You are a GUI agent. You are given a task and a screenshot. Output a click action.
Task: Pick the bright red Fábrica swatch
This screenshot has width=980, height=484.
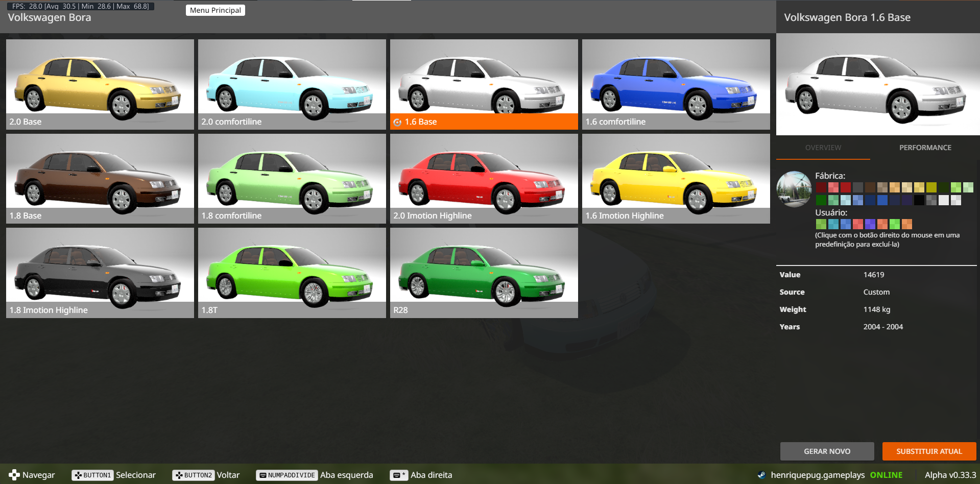point(846,187)
